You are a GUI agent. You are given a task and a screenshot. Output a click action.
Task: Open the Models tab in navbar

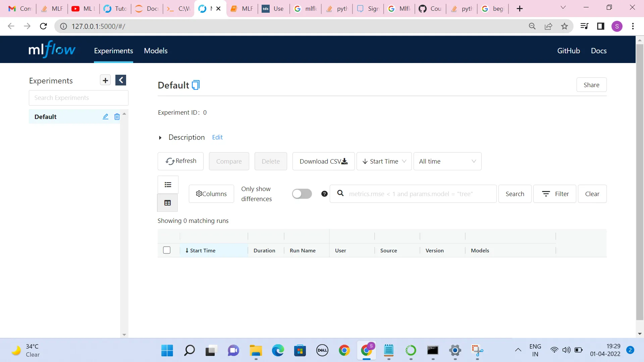point(156,51)
